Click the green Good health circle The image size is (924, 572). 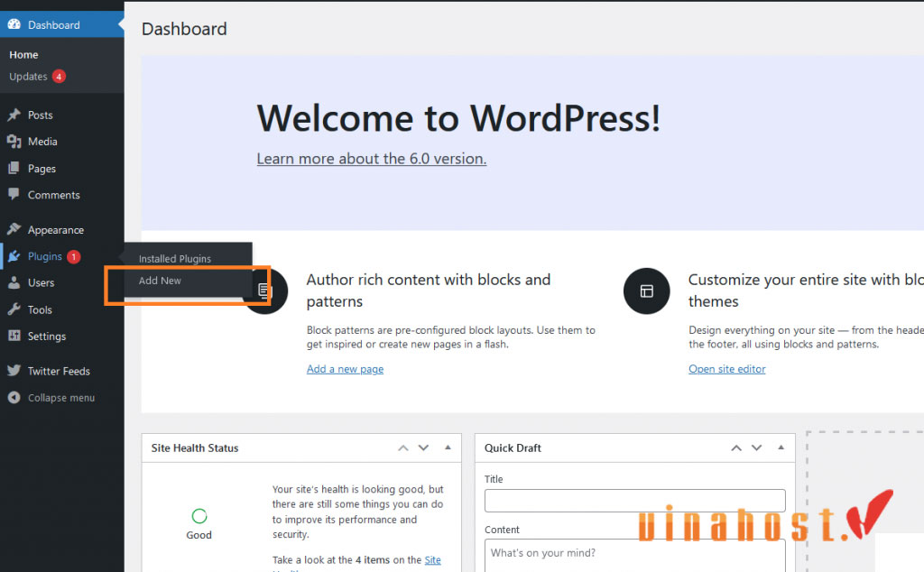click(199, 516)
